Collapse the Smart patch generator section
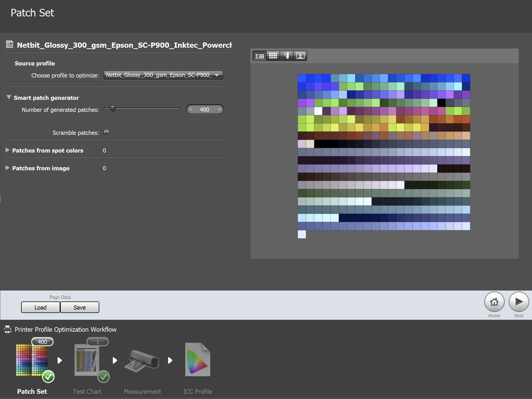The width and height of the screenshot is (532, 399). [9, 98]
